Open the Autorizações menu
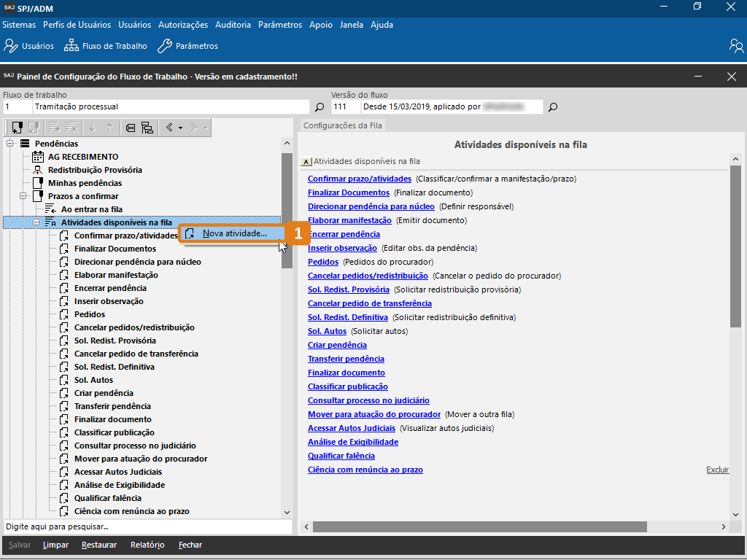The height and width of the screenshot is (560, 747). (x=183, y=25)
